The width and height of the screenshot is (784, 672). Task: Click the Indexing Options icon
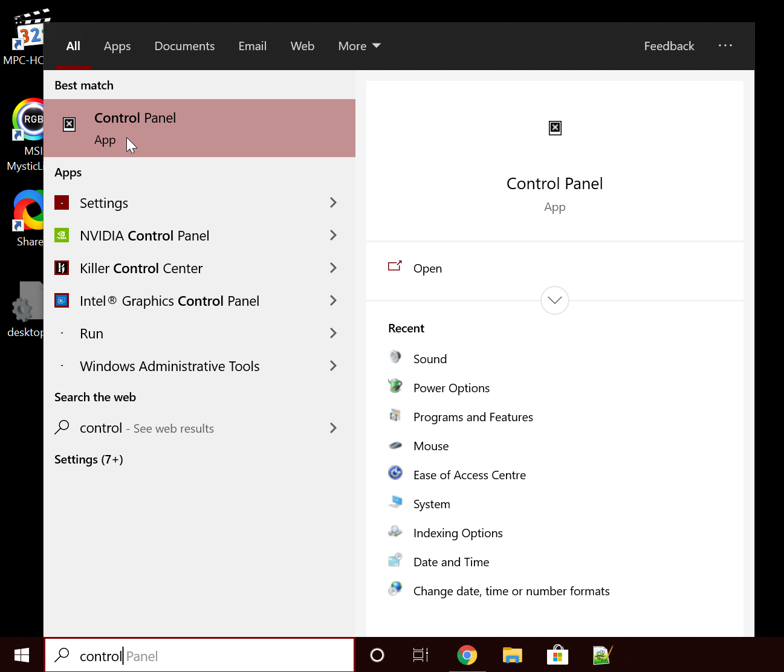[x=395, y=531]
